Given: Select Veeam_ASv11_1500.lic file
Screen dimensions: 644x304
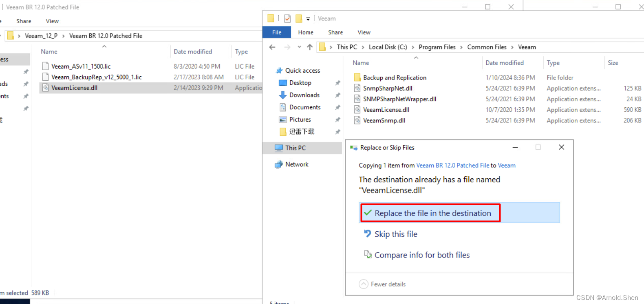Looking at the screenshot, I should (81, 67).
